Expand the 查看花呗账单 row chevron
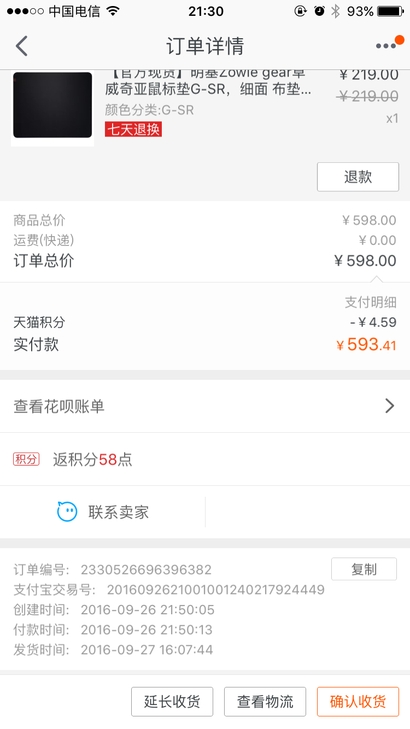Image resolution: width=410 pixels, height=729 pixels. click(390, 406)
